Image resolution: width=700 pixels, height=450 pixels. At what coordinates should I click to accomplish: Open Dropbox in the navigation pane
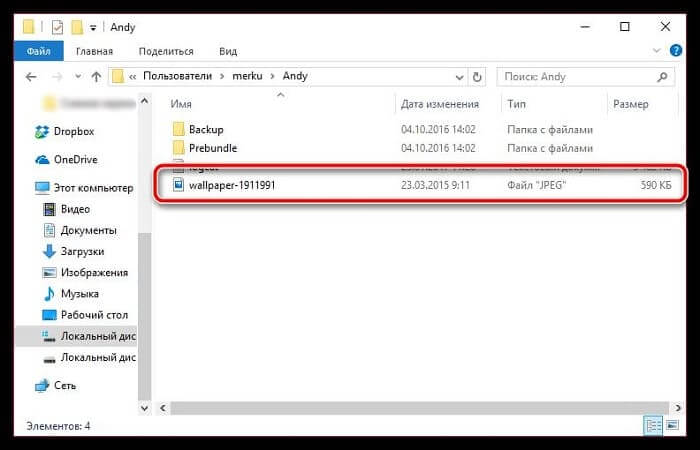[x=74, y=132]
